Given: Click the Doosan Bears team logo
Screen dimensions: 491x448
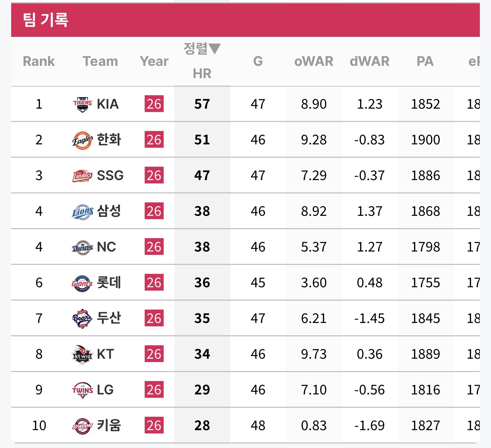Looking at the screenshot, I should coord(82,319).
